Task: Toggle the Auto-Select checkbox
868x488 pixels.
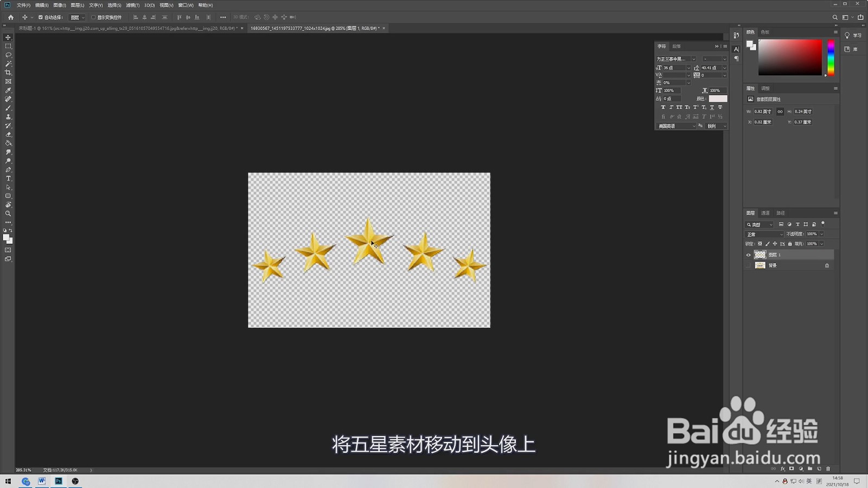Action: coord(41,17)
